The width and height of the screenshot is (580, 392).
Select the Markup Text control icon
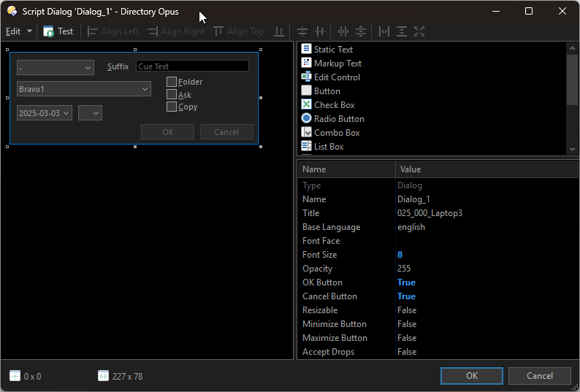[306, 63]
